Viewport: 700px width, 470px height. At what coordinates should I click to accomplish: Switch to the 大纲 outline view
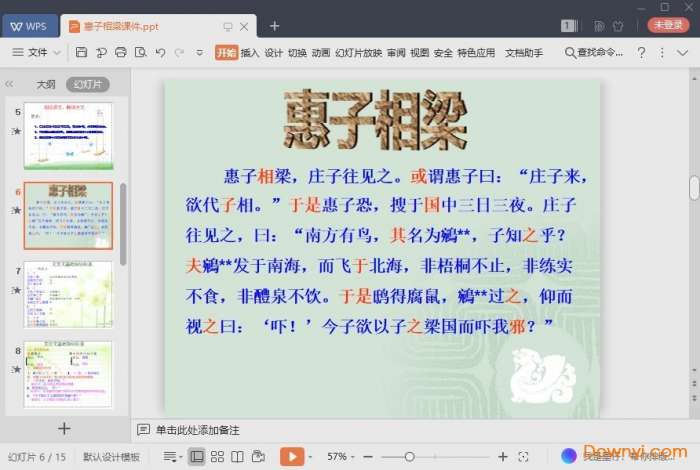point(46,84)
